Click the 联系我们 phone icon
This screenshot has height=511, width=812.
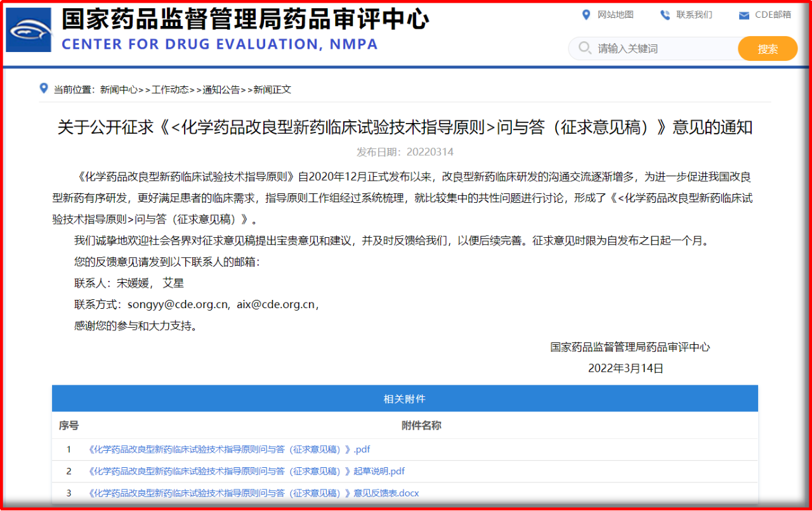(665, 15)
